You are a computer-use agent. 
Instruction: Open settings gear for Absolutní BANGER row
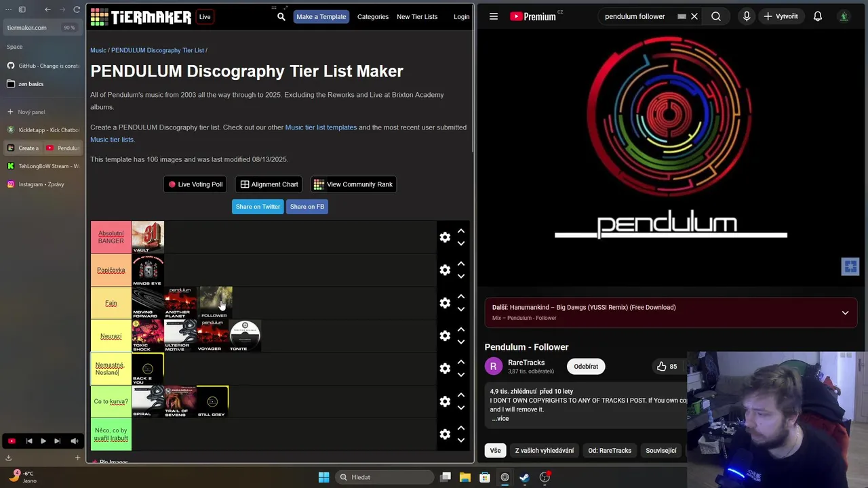pyautogui.click(x=445, y=237)
